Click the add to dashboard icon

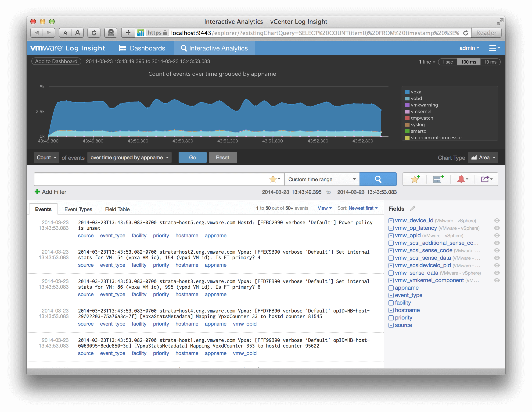click(x=438, y=179)
